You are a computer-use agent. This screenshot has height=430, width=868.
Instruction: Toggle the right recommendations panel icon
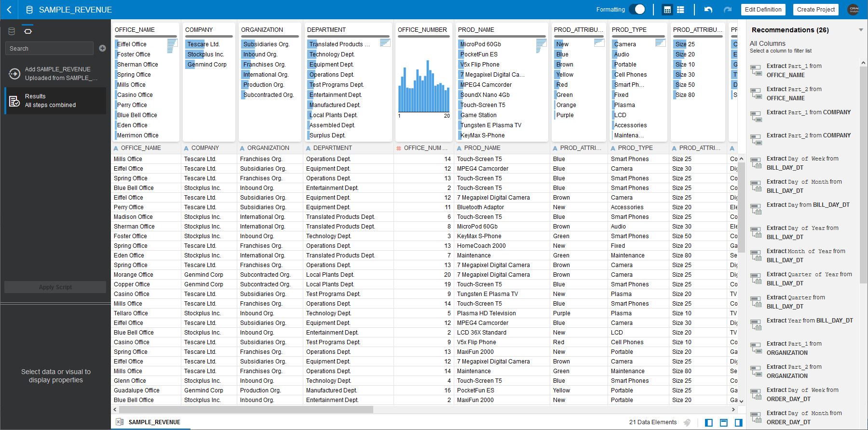pyautogui.click(x=739, y=423)
